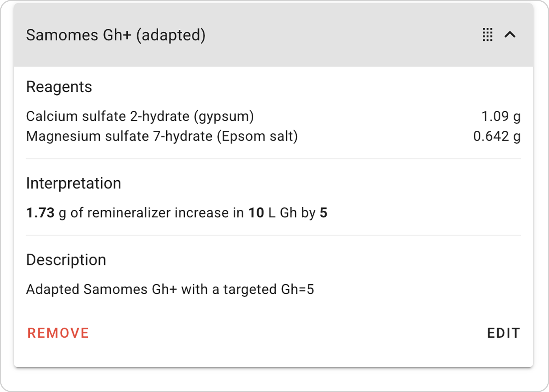Click the Description section heading
This screenshot has width=549, height=392.
(x=66, y=260)
